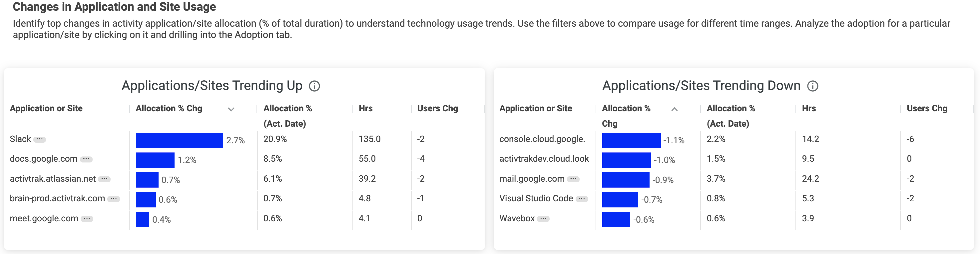Click brain-prod.activtrak.com 0.6% bar
980x254 pixels.
tap(146, 200)
